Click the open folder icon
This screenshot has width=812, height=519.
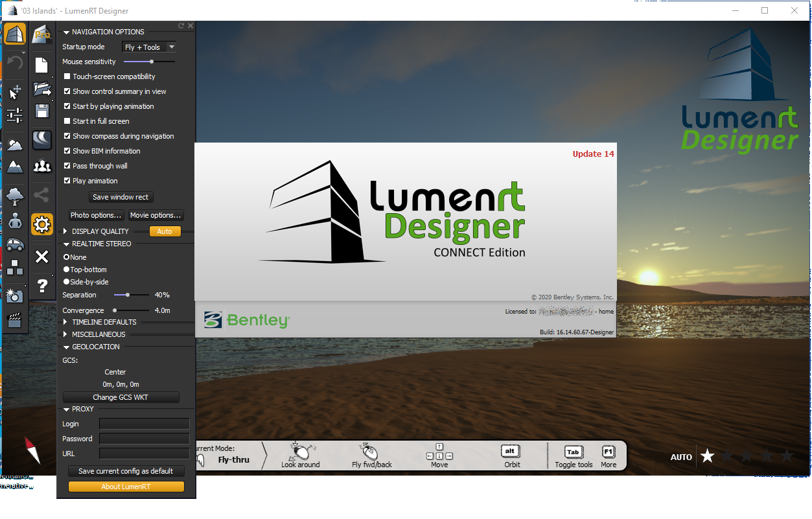(42, 89)
